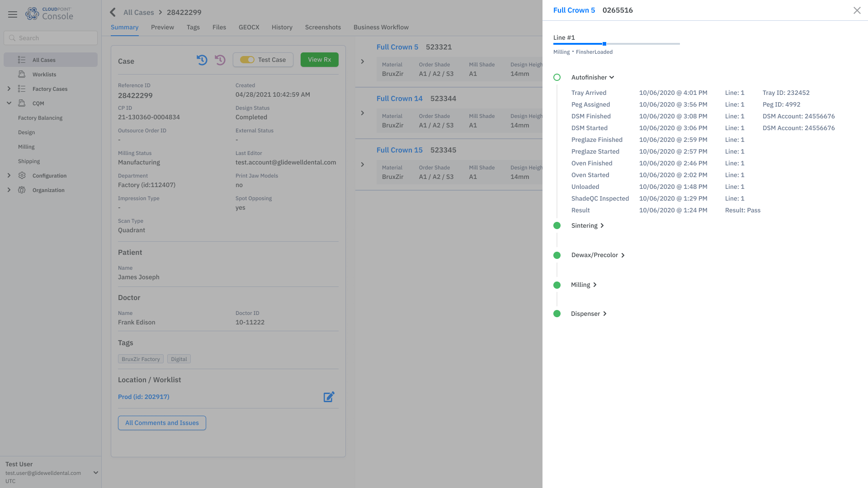Switch to the Business Workflow tab

pos(381,27)
